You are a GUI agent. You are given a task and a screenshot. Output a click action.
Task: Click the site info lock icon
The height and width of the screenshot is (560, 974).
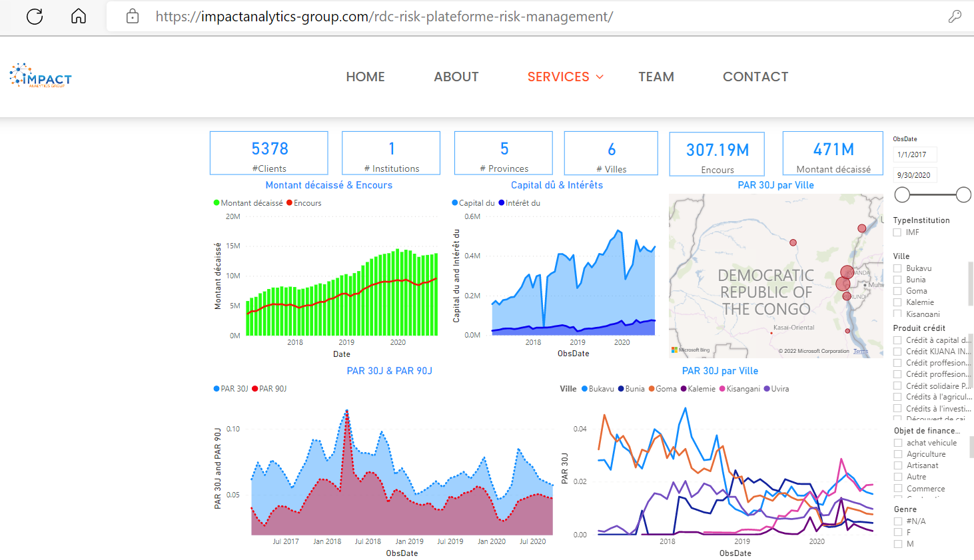(133, 17)
